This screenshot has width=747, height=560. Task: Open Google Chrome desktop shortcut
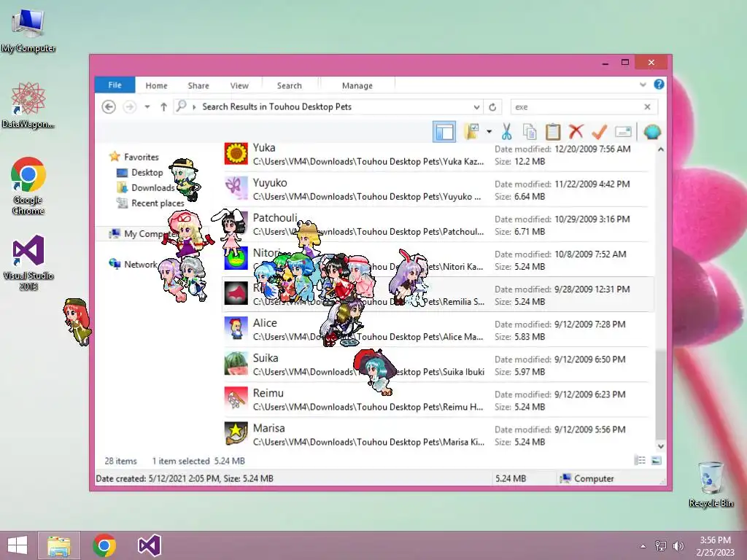28,186
